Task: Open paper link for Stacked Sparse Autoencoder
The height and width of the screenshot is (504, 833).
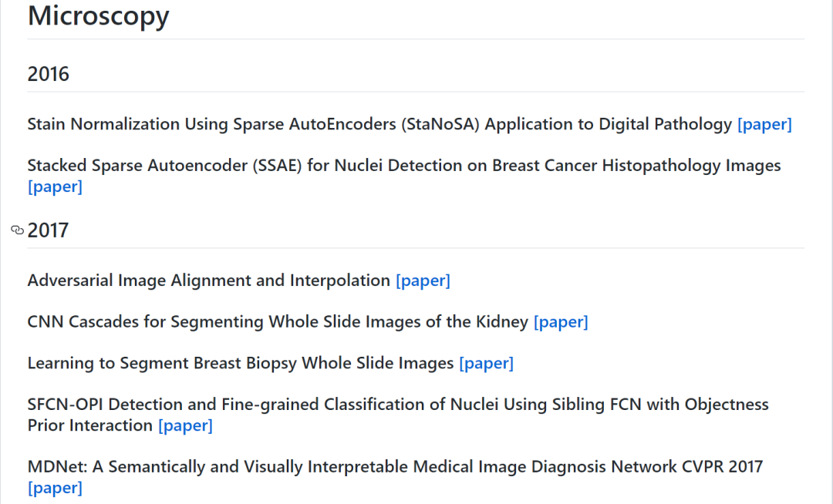Action: point(55,186)
